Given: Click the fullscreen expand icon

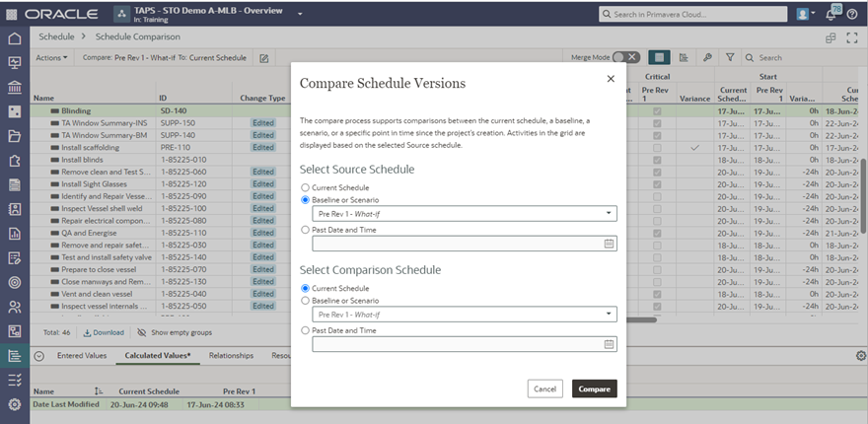Looking at the screenshot, I should pos(852,37).
